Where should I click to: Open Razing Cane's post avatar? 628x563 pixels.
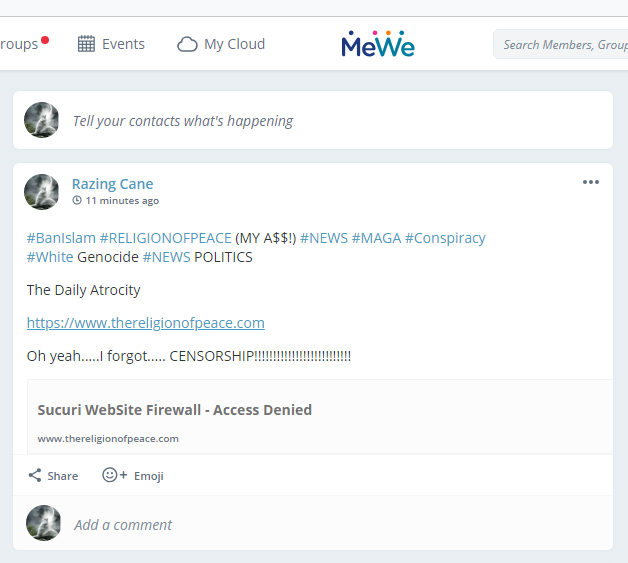pyautogui.click(x=42, y=192)
